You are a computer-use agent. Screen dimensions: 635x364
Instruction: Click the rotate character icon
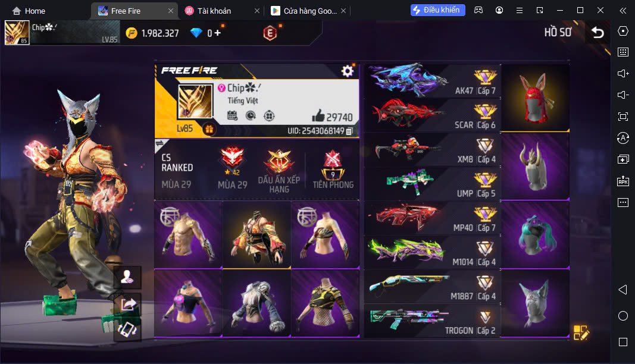tap(127, 329)
